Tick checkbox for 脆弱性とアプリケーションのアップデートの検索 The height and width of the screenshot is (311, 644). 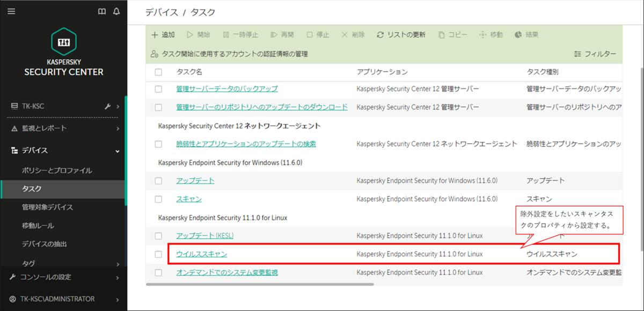(x=158, y=144)
